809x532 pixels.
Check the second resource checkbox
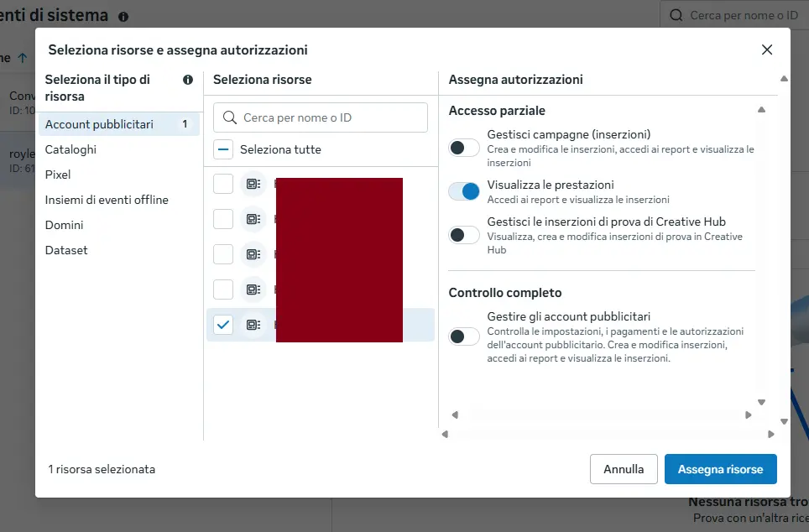[223, 219]
